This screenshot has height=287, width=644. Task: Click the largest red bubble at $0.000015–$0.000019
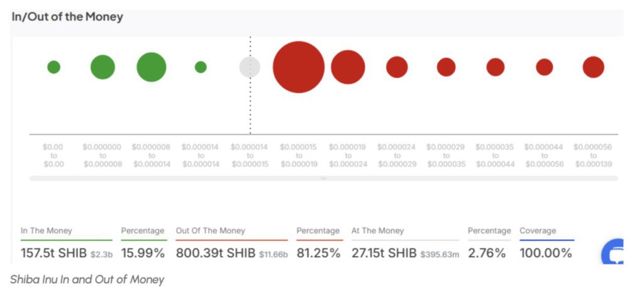pyautogui.click(x=299, y=67)
